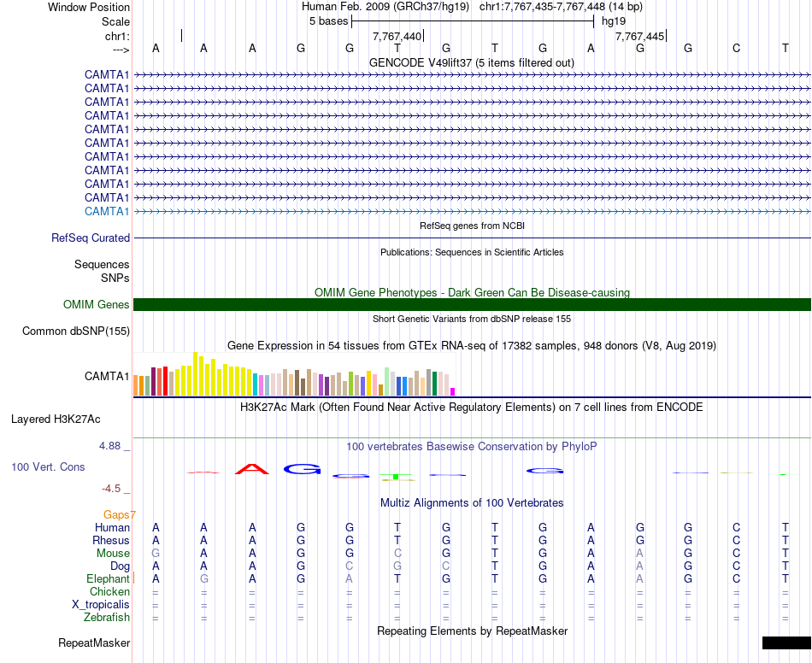Click the Window Position label
This screenshot has width=812, height=663.
coord(89,7)
